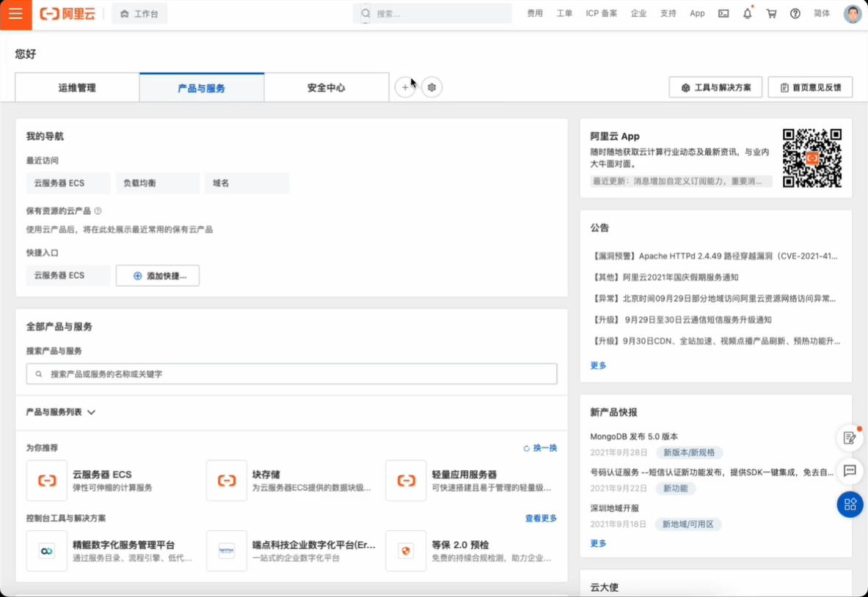The image size is (868, 597).
Task: Click the Alibaba Cloud App QR code
Action: click(x=812, y=158)
